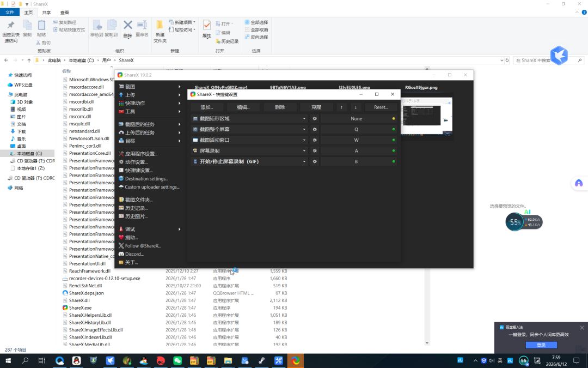The height and width of the screenshot is (368, 588).
Task: Open Custom uploader settings...
Action: pos(149,186)
